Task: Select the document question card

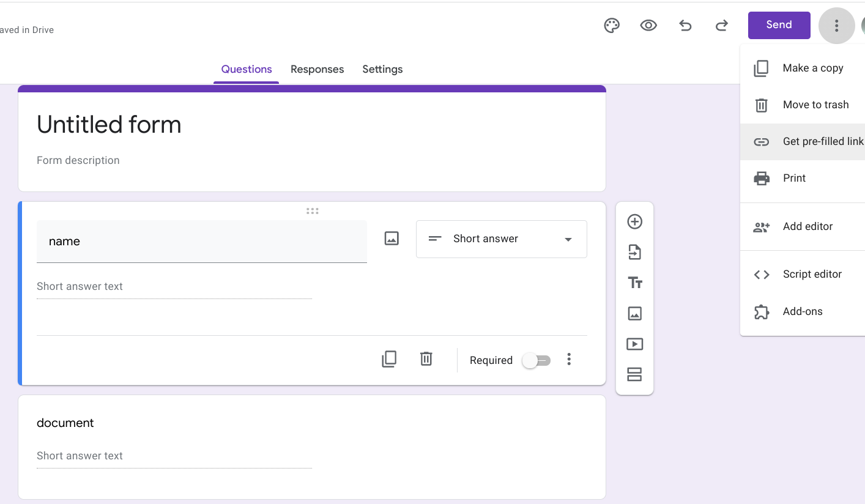Action: tap(312, 447)
